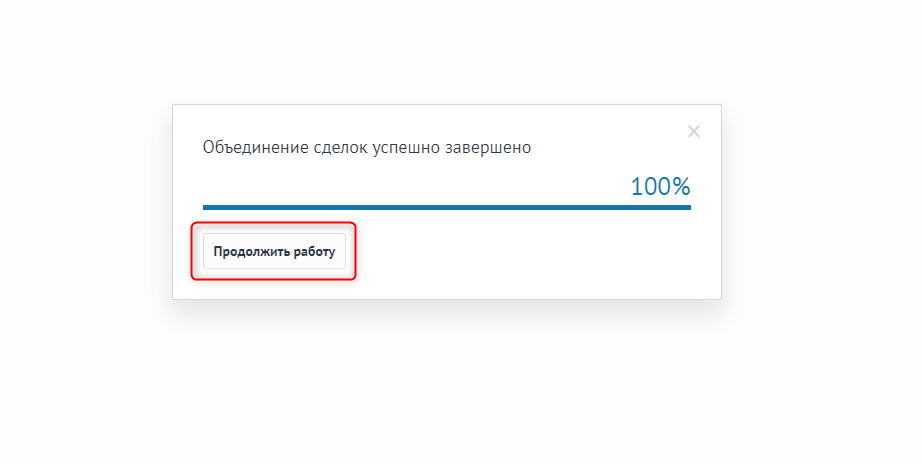The height and width of the screenshot is (463, 922).
Task: Continue working via the Продолжить работу button
Action: pos(274,251)
